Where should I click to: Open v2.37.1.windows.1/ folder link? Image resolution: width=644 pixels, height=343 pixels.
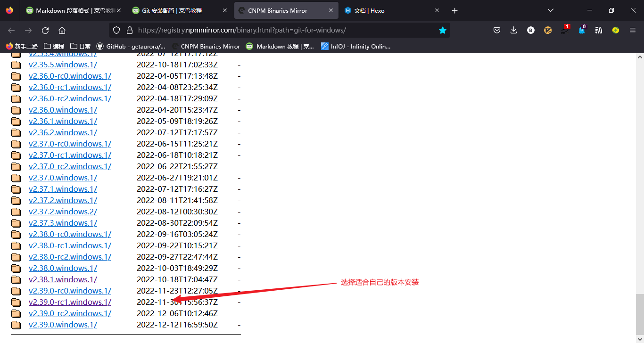[x=63, y=189]
